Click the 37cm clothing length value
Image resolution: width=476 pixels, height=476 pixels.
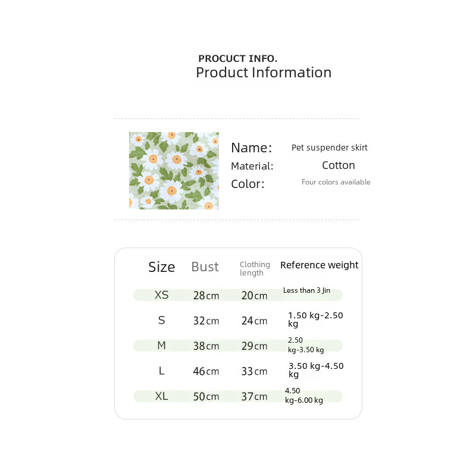pyautogui.click(x=254, y=397)
